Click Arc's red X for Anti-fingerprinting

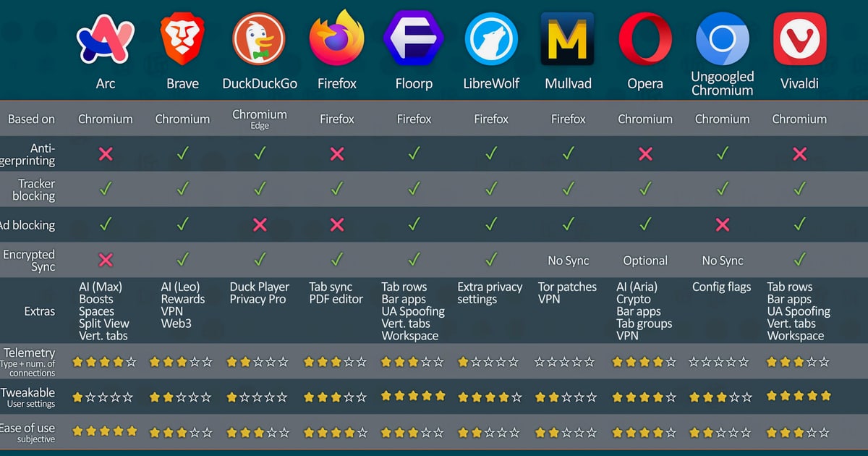click(x=106, y=153)
